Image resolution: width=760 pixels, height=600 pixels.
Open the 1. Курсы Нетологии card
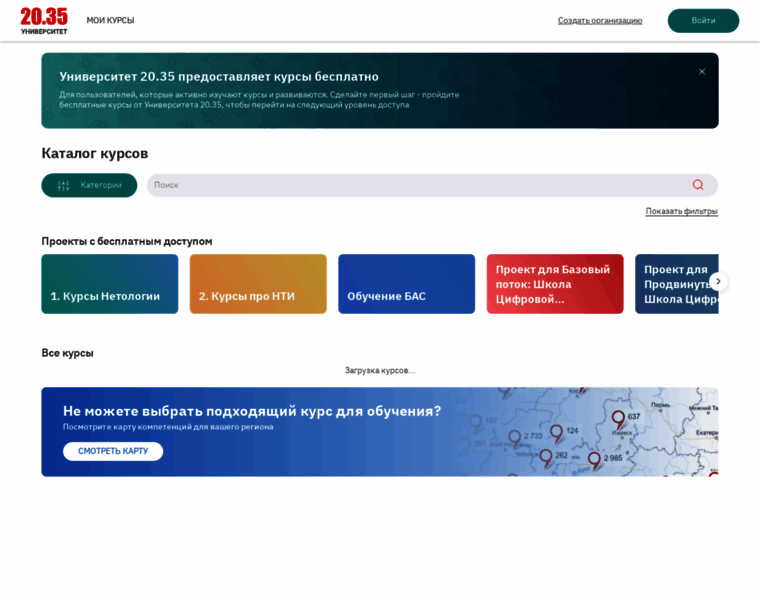click(110, 284)
